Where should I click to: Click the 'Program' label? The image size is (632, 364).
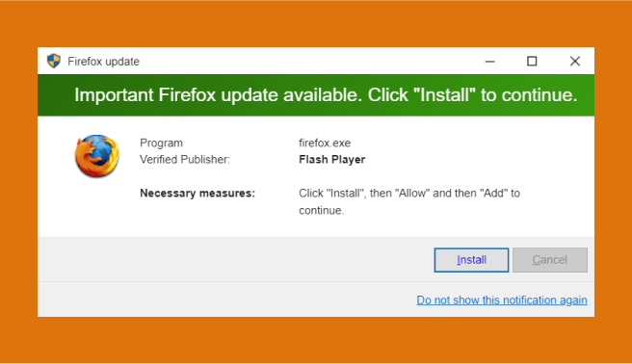pos(161,143)
